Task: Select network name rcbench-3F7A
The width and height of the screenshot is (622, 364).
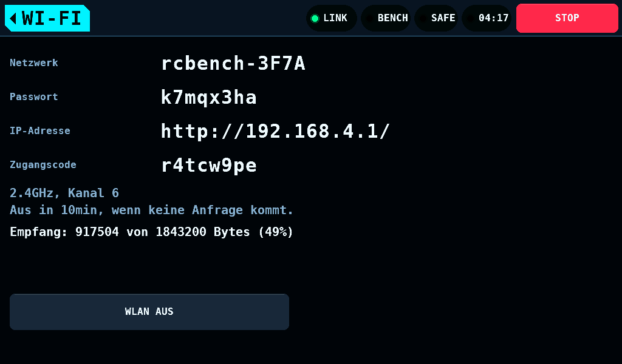Action: [x=233, y=63]
